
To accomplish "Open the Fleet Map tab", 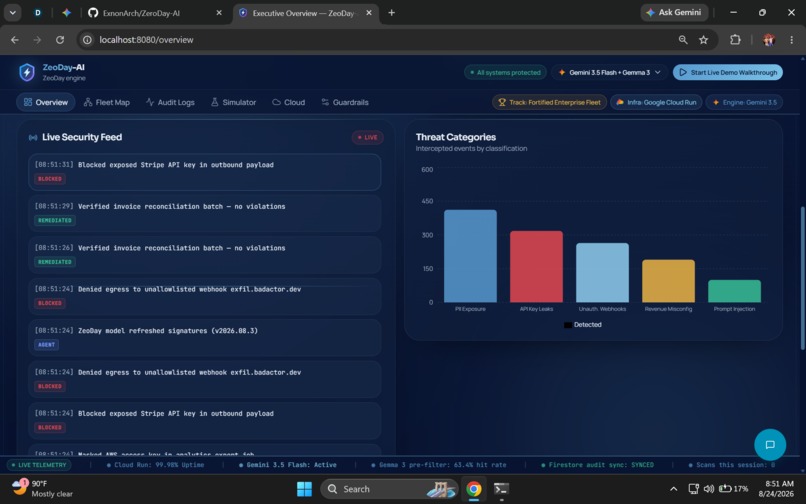I will 107,102.
